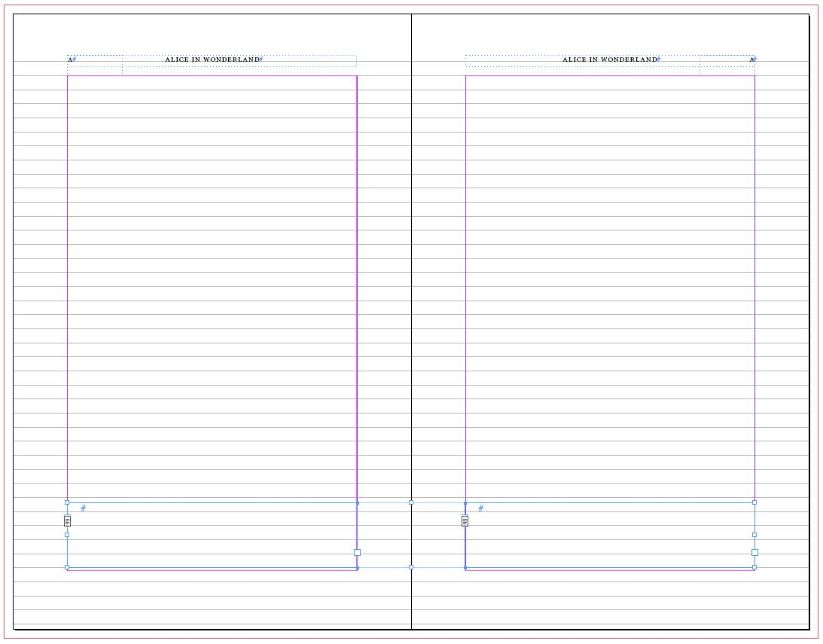Click the top-right selection handle of the right frame
The height and width of the screenshot is (644, 823).
tap(754, 502)
